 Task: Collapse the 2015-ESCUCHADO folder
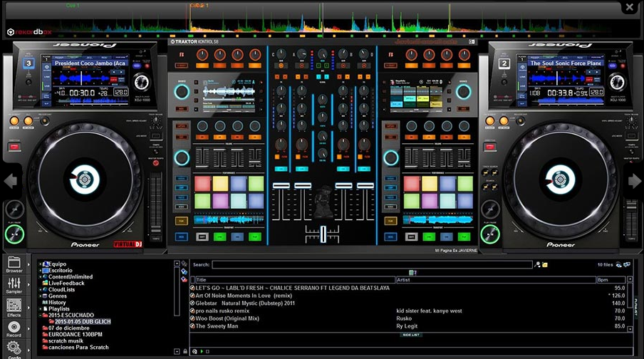point(40,316)
